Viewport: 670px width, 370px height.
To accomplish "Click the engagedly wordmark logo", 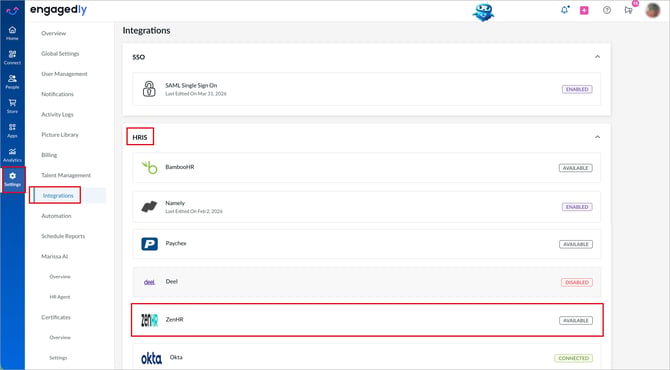I will point(58,10).
